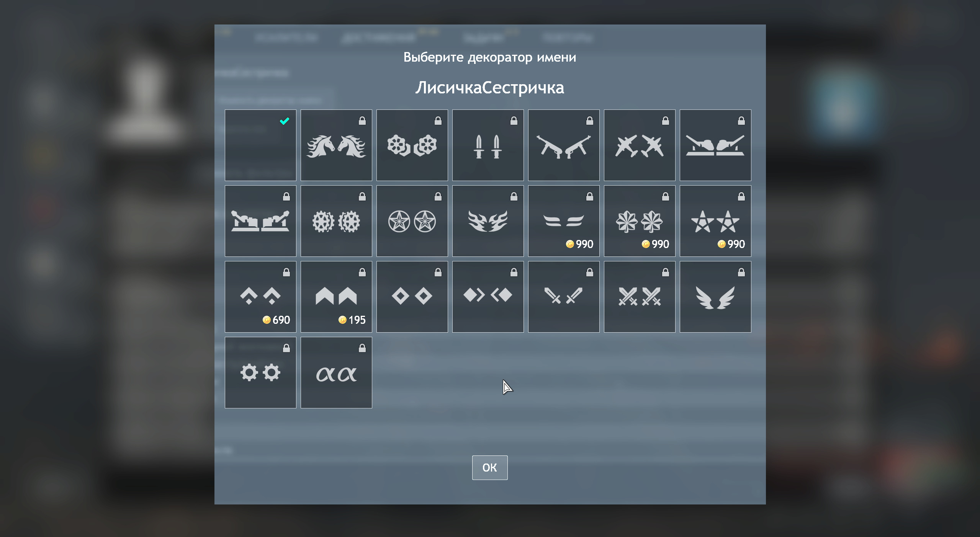The image size is (980, 537).
Task: Select the flame wings decorator
Action: pos(488,221)
